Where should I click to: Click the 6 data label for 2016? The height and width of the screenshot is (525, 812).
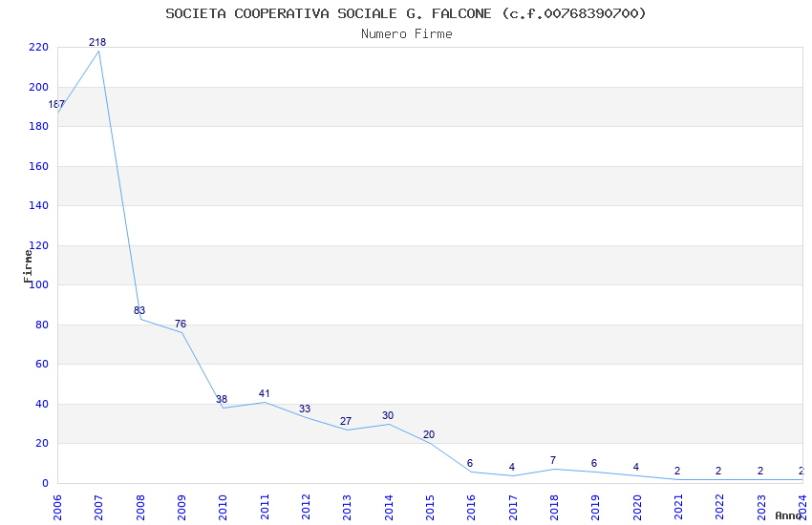470,463
